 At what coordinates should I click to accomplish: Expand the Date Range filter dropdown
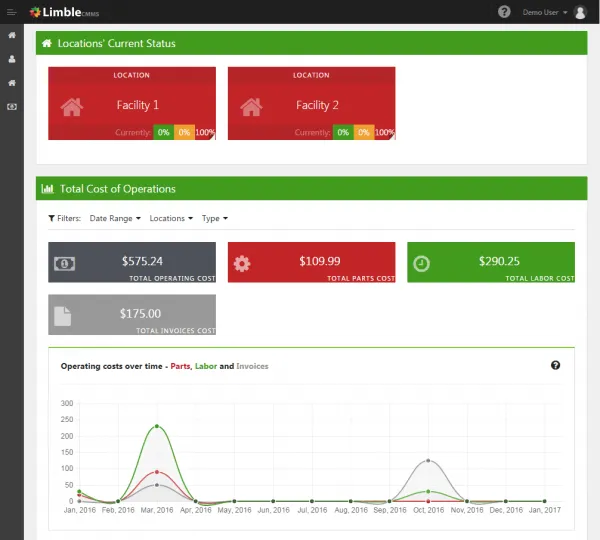tap(115, 218)
